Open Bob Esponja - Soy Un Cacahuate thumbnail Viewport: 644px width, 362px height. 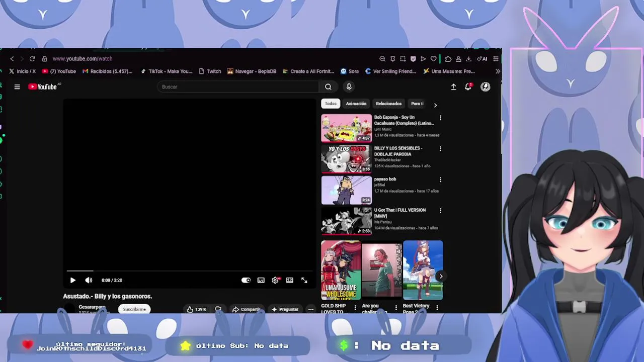point(347,129)
